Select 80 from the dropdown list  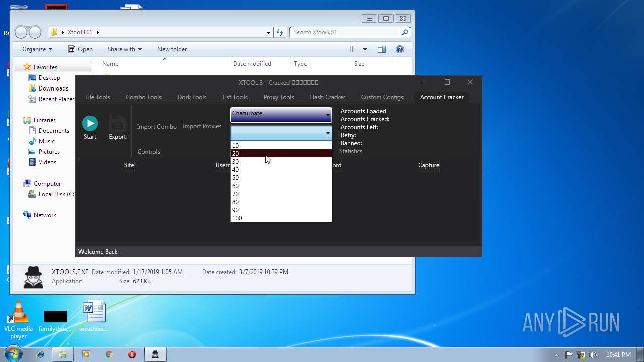coord(281,202)
